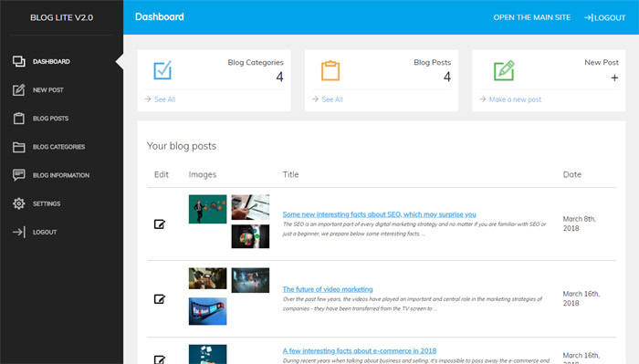Go to Blog Posts in the sidebar
The height and width of the screenshot is (364, 639).
click(50, 119)
